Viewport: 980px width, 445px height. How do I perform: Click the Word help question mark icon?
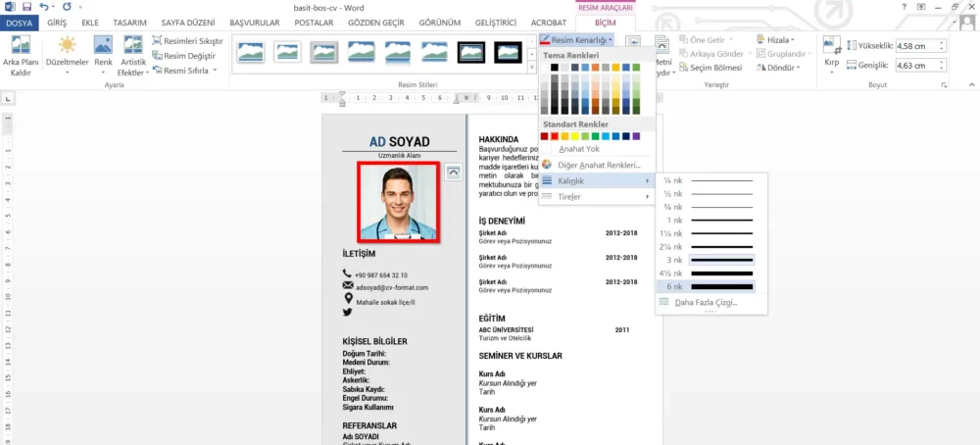pos(905,7)
